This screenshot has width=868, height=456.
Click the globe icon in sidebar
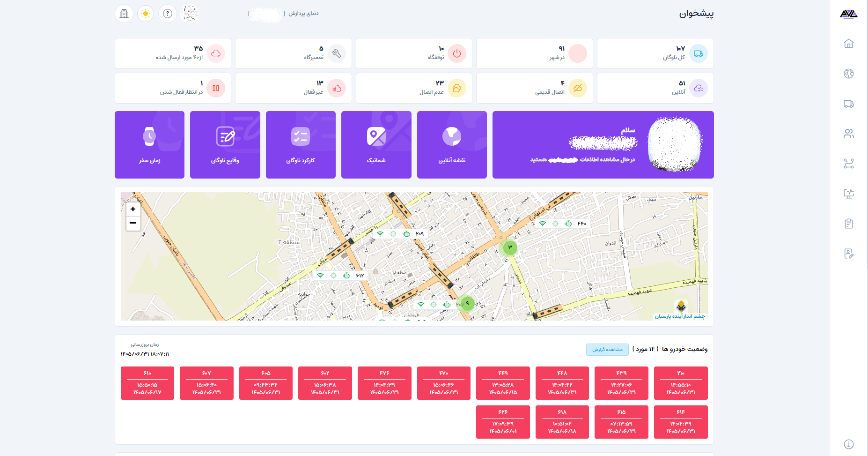click(x=848, y=74)
